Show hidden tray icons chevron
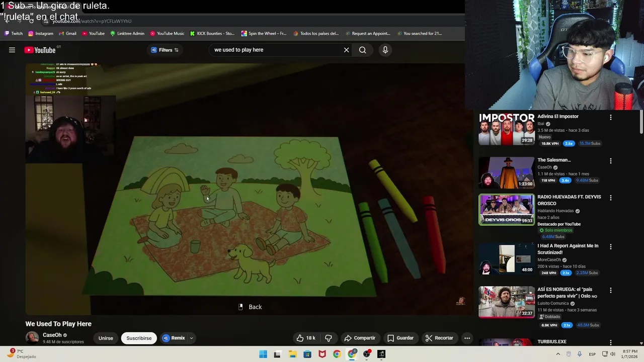 pyautogui.click(x=557, y=354)
